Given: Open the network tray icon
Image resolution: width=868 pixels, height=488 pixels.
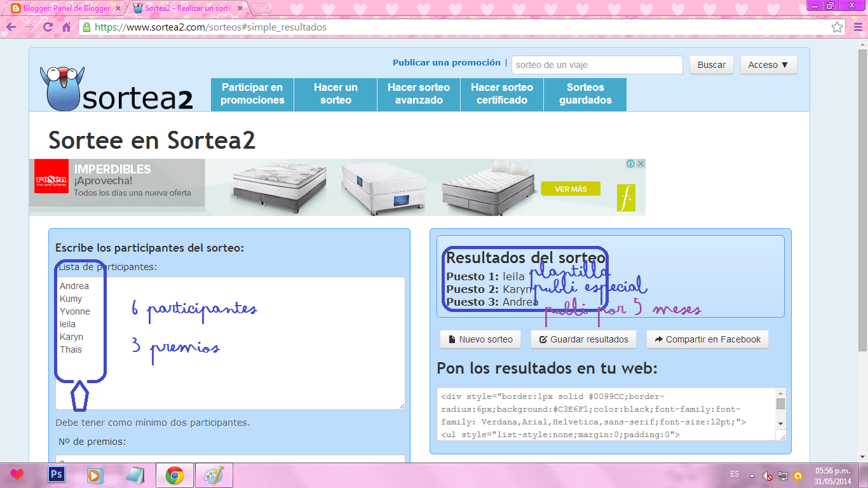Looking at the screenshot, I should (783, 475).
